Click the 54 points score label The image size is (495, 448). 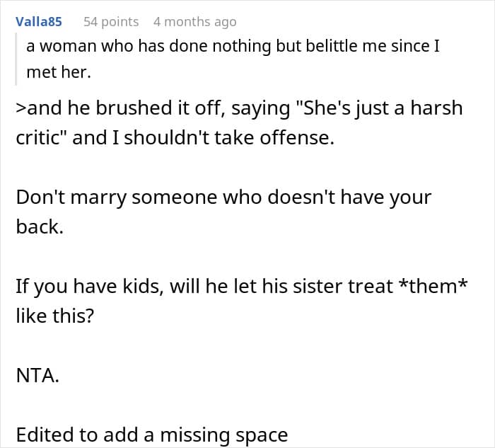[x=111, y=22]
